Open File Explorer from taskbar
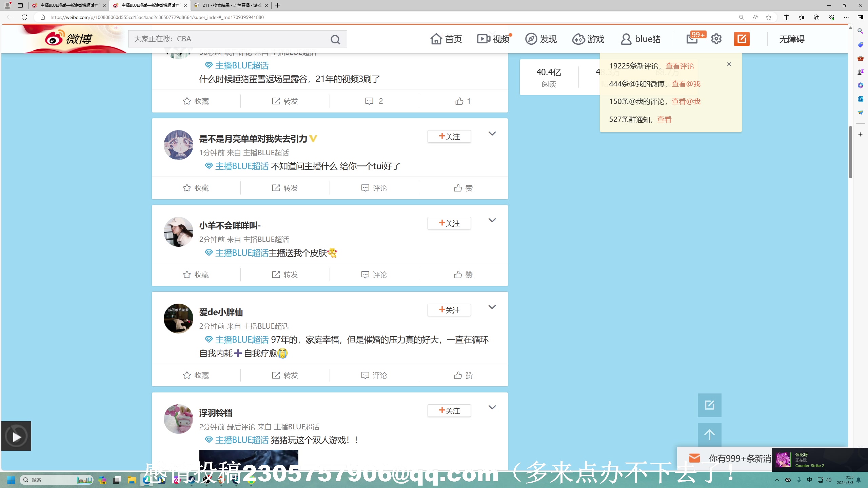This screenshot has width=868, height=488. pos(132,480)
